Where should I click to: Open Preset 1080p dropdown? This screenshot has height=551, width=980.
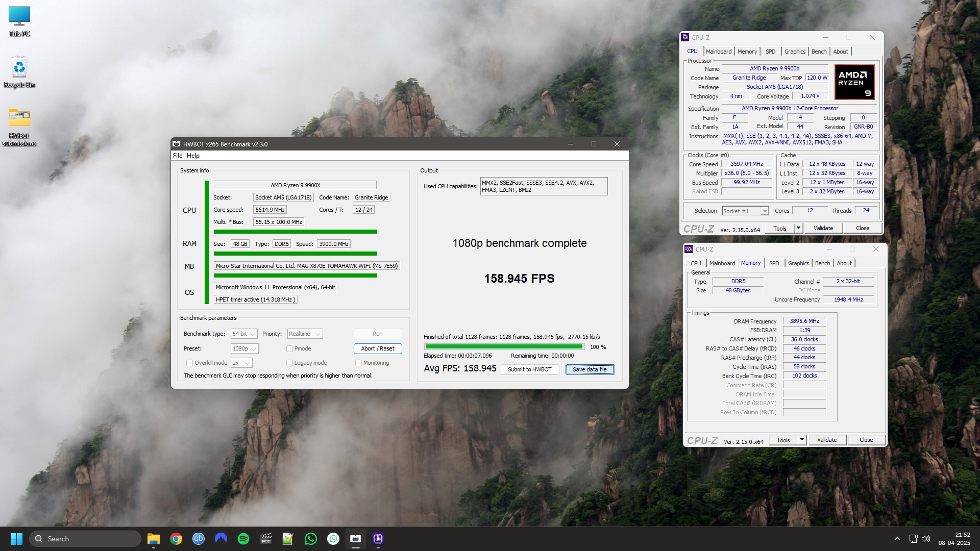pos(244,348)
